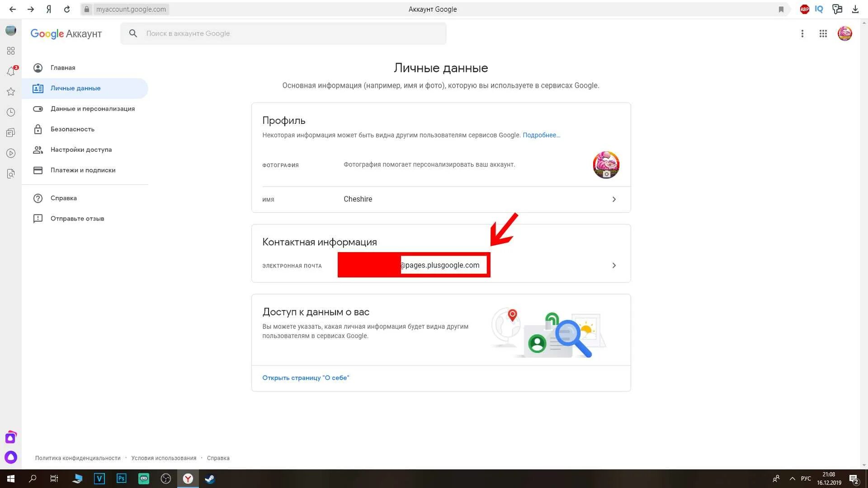Click the profile photo camera thumbnail
The width and height of the screenshot is (868, 488).
pos(606,165)
